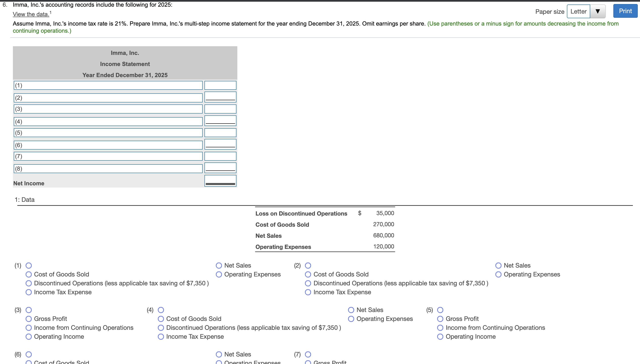Select Income from Continuing Operations for item (3)
The width and height of the screenshot is (640, 364).
29,328
